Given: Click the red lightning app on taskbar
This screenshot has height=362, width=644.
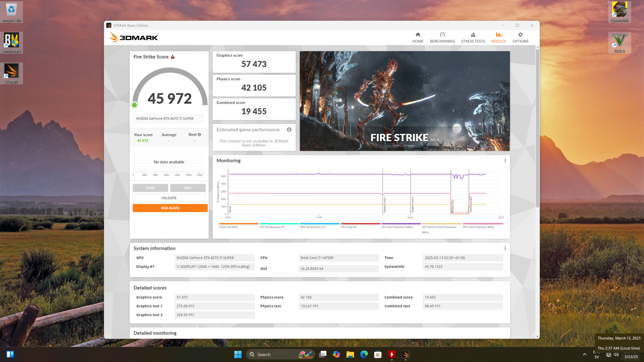Looking at the screenshot, I should click(x=391, y=355).
